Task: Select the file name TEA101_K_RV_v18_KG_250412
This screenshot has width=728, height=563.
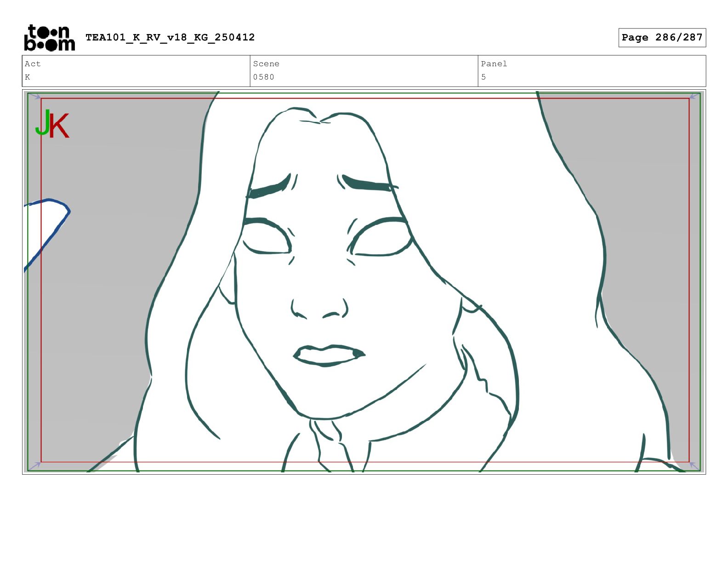Action: (170, 37)
